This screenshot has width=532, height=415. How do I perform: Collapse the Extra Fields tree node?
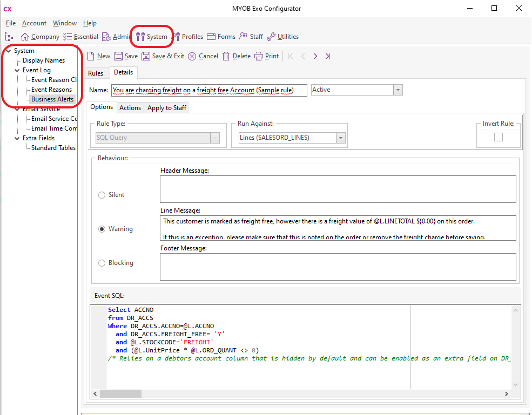tap(17, 138)
